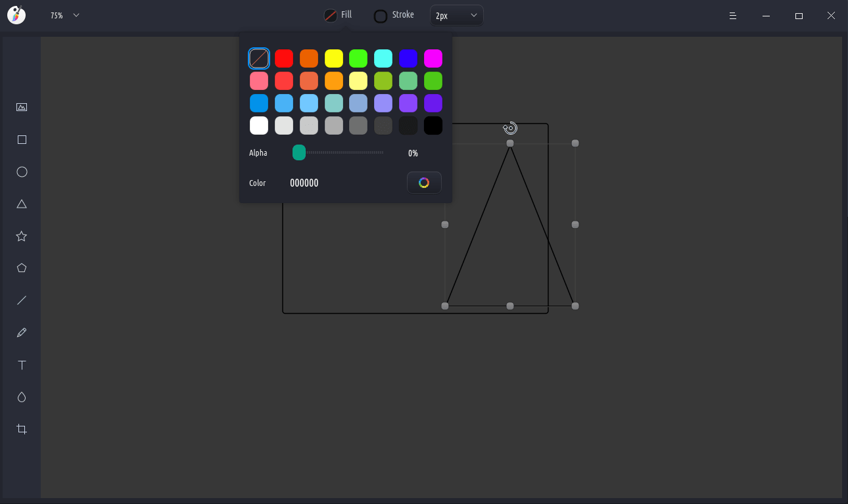The height and width of the screenshot is (504, 848).
Task: Select the Line tool
Action: click(x=22, y=300)
